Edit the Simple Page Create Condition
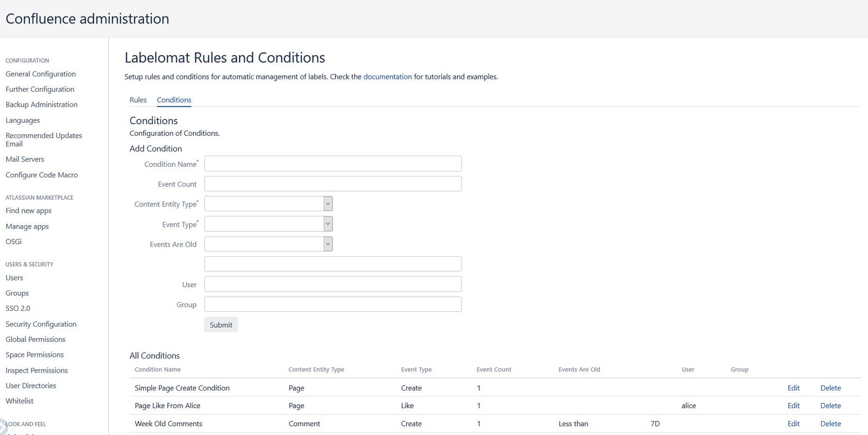The height and width of the screenshot is (435, 868). pyautogui.click(x=794, y=388)
